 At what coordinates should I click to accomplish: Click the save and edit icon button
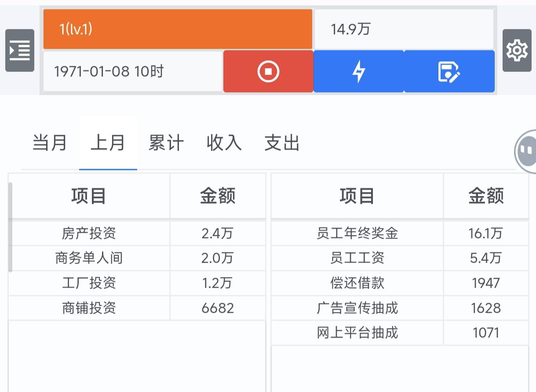[449, 71]
